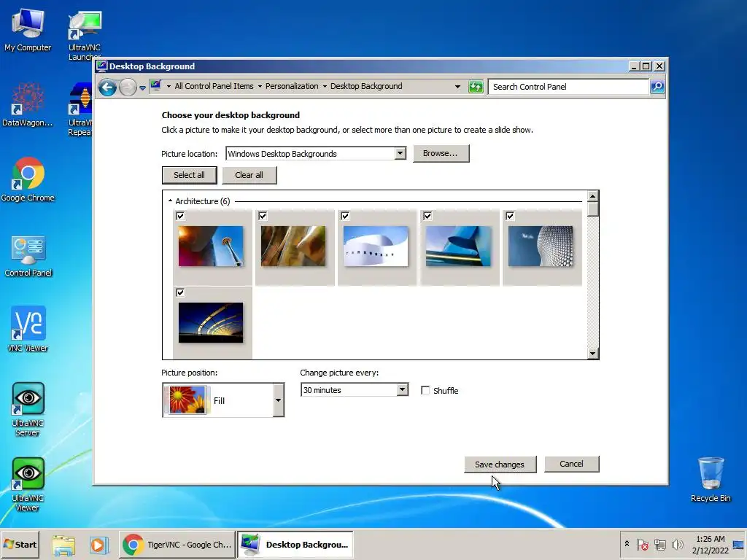Viewport: 747px width, 560px height.
Task: Open UltraVNC Server desktop shortcut
Action: tap(28, 410)
